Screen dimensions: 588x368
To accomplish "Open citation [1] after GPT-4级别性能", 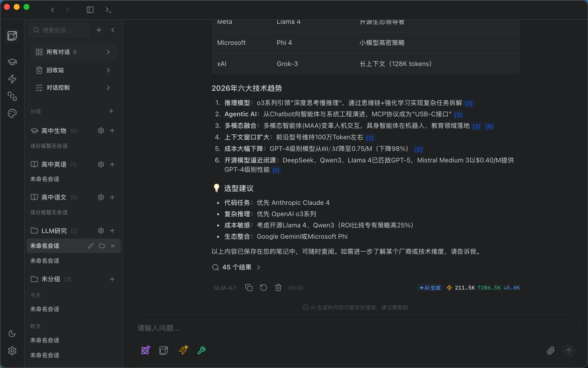I will tap(276, 170).
